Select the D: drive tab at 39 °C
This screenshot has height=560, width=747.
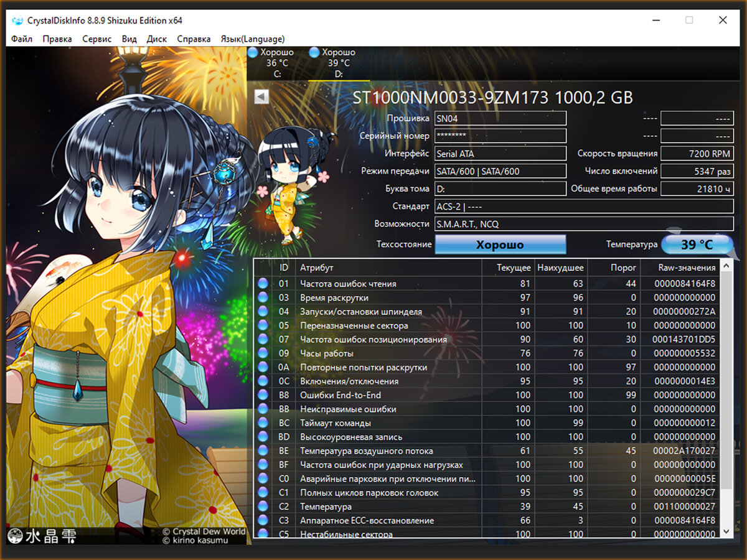point(339,63)
